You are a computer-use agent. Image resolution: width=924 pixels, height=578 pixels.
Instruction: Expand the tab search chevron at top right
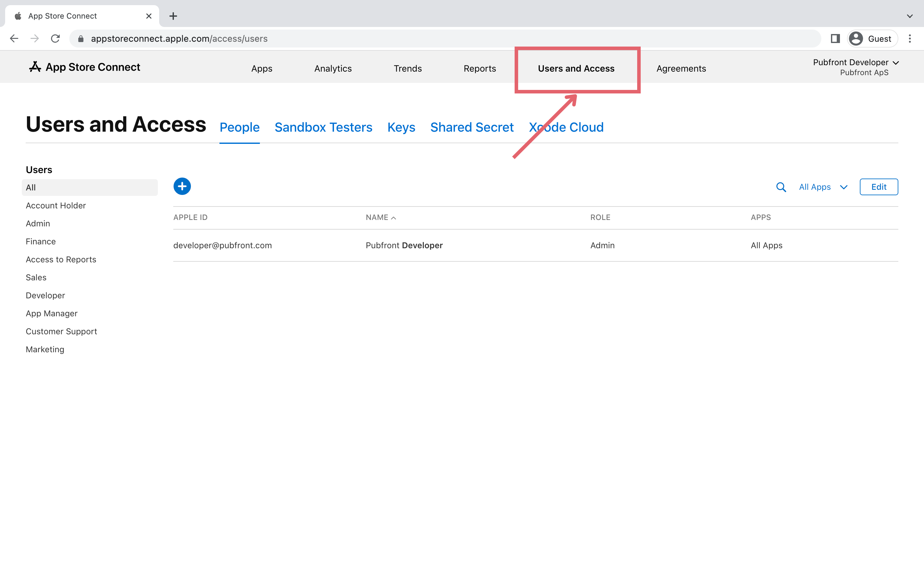pos(910,16)
